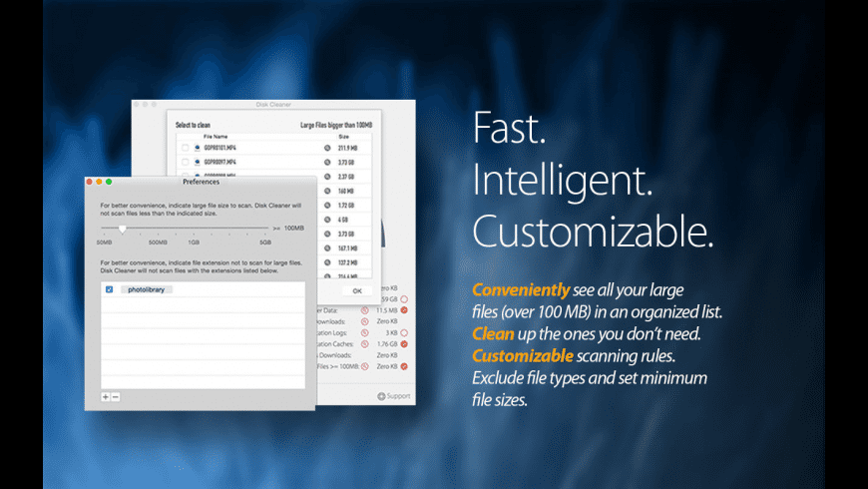Open details icon for Files >= 100MB
Viewport: 868px width, 489px height.
(x=365, y=366)
